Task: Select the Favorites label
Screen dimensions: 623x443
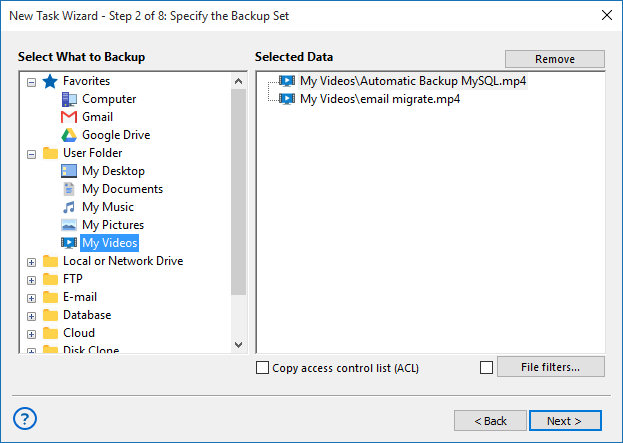Action: 86,81
